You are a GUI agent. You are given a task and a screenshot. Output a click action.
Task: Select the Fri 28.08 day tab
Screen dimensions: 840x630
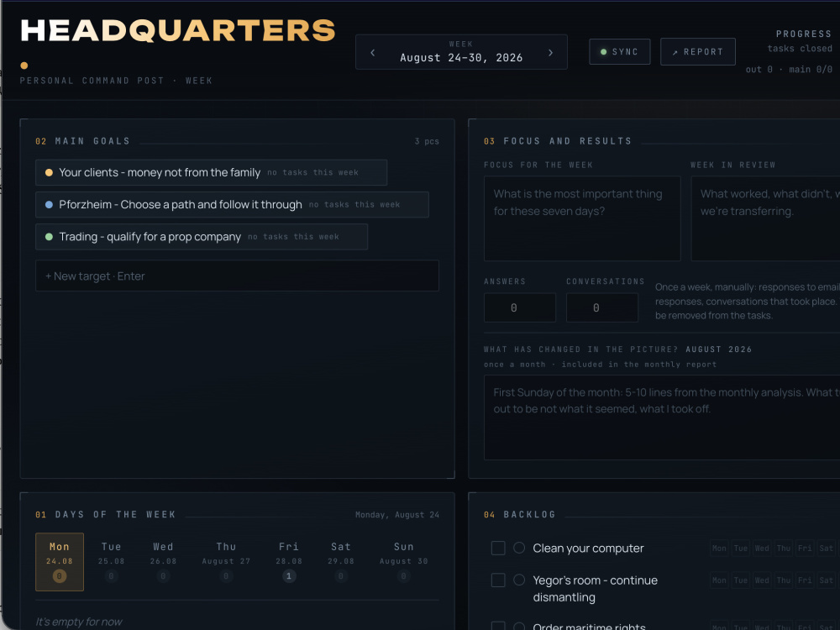point(289,562)
